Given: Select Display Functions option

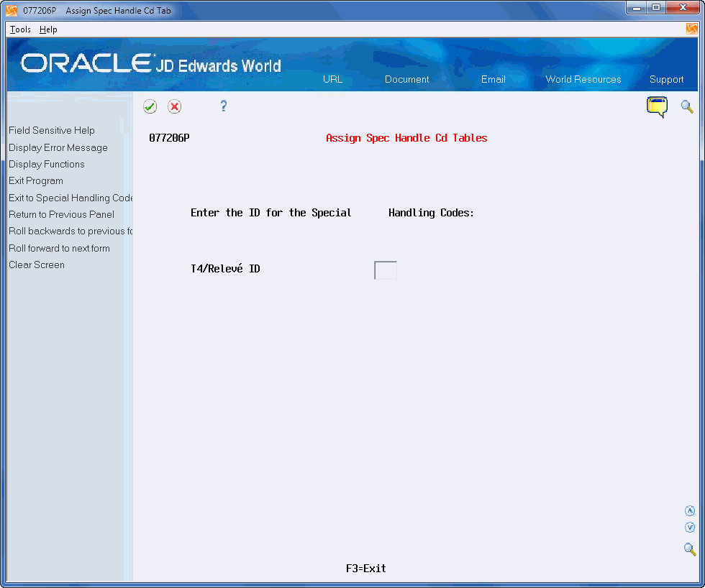Looking at the screenshot, I should (47, 165).
